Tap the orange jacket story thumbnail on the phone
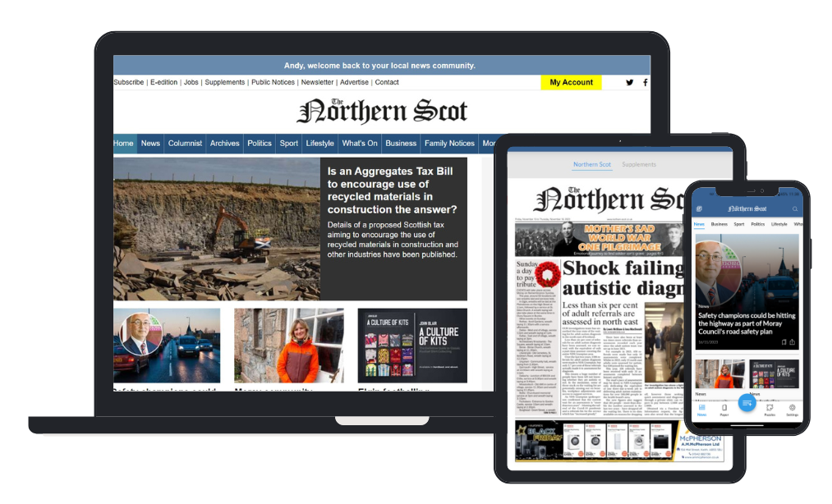Viewport: 832px width, 504px height. coord(720,374)
